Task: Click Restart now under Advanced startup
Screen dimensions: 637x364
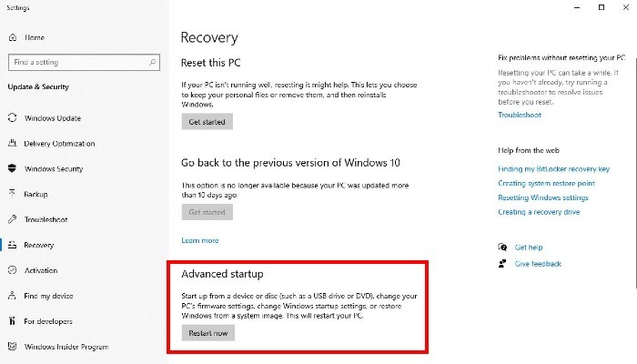Action: [207, 333]
